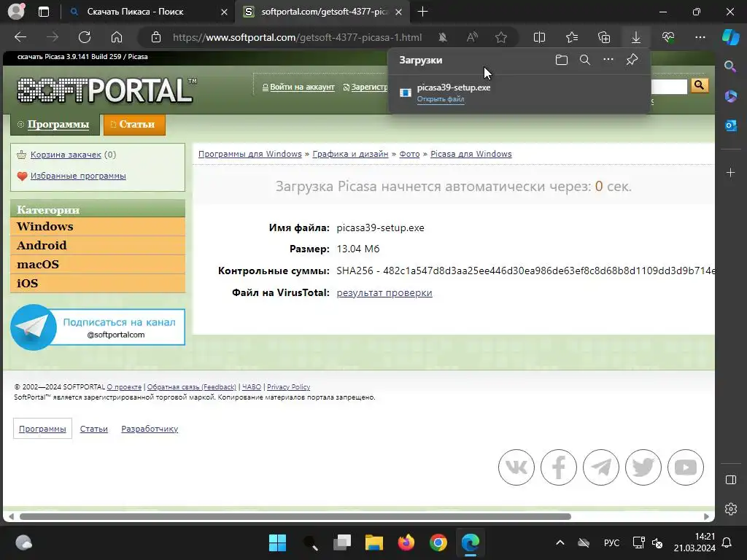Open sidebar settings gear
747x560 pixels.
click(731, 509)
